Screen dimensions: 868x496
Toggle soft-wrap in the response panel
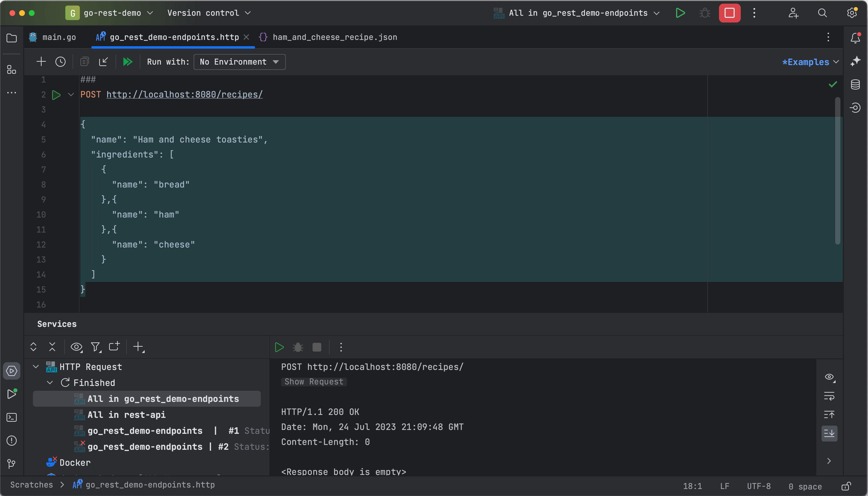pyautogui.click(x=830, y=396)
